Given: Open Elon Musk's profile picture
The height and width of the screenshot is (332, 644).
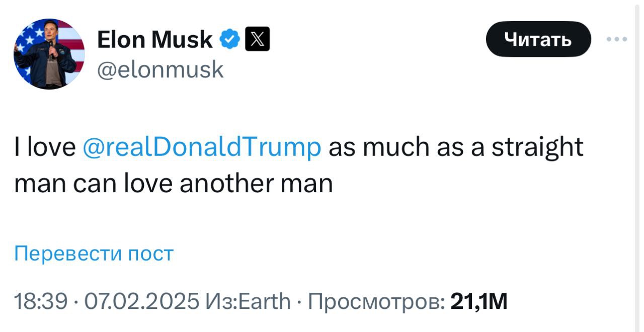Looking at the screenshot, I should 49,54.
